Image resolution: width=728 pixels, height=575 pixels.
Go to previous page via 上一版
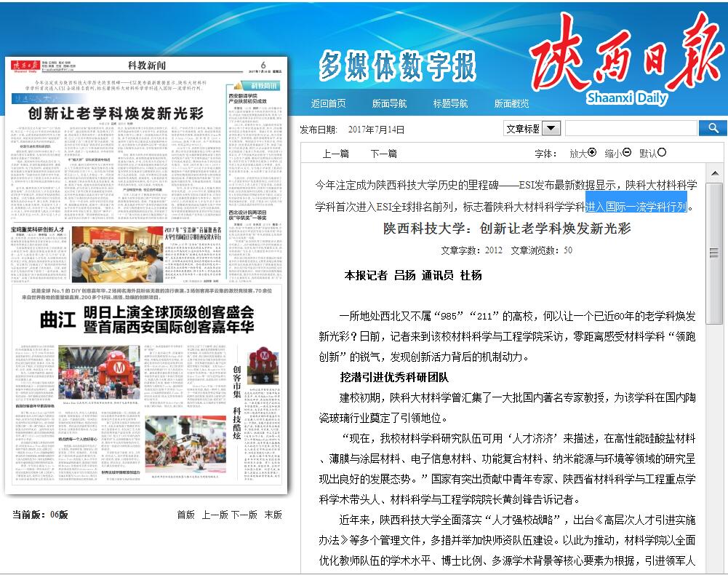click(x=215, y=515)
